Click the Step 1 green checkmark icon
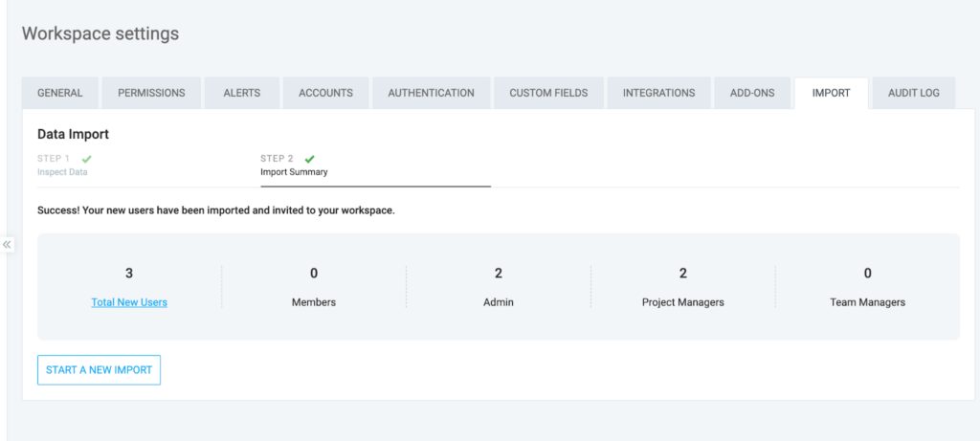 (87, 159)
